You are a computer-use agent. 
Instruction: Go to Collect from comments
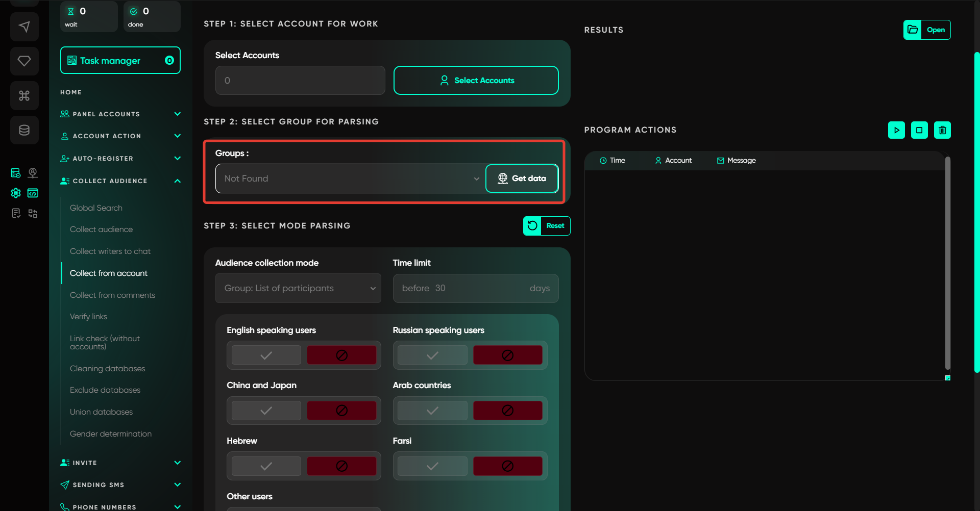(112, 295)
